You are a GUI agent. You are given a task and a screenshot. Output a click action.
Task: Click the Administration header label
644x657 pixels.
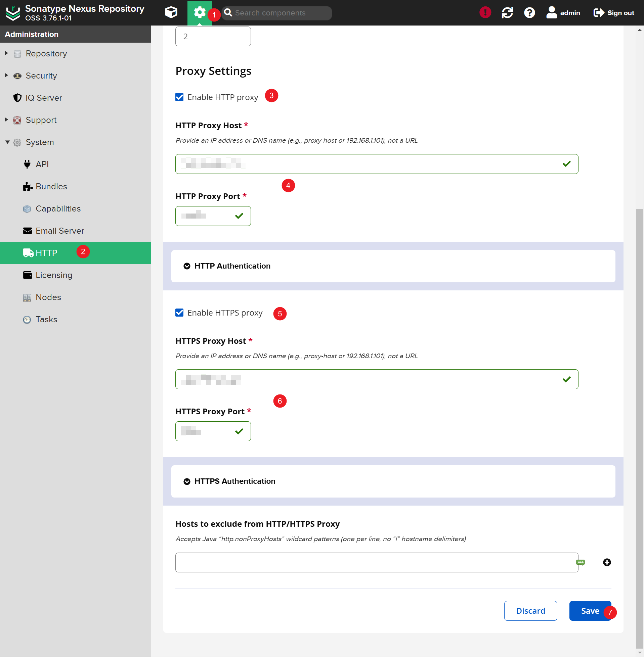tap(32, 34)
